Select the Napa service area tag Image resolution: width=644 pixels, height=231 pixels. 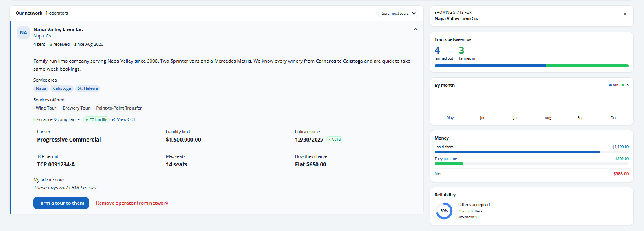tap(41, 89)
